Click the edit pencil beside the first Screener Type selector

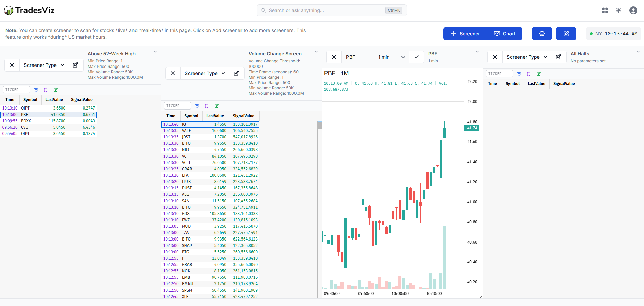coord(75,65)
